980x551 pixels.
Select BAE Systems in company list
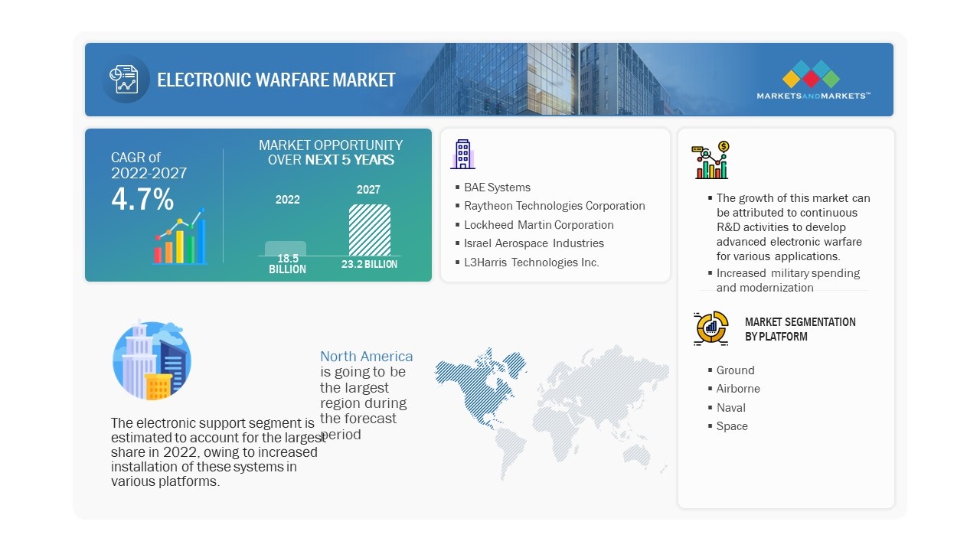point(497,187)
